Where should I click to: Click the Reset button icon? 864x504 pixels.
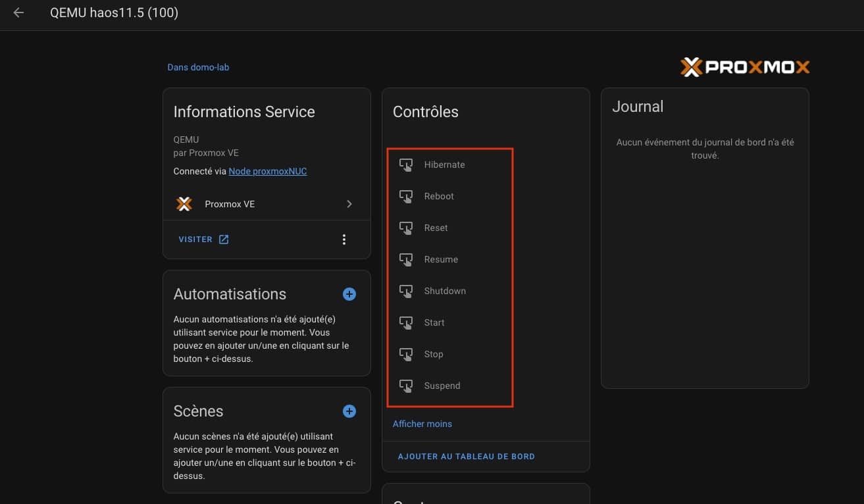point(406,228)
